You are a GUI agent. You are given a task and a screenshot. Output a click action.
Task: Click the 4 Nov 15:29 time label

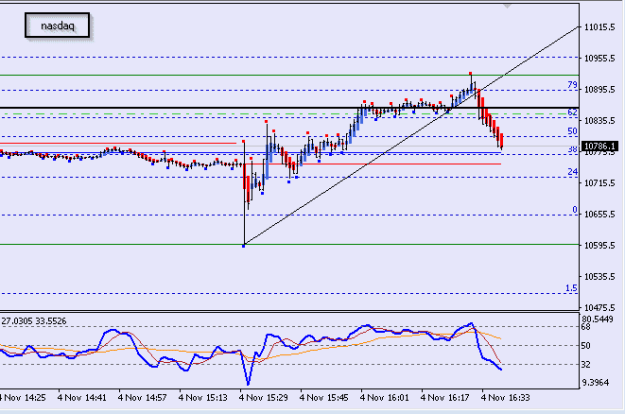[263, 397]
